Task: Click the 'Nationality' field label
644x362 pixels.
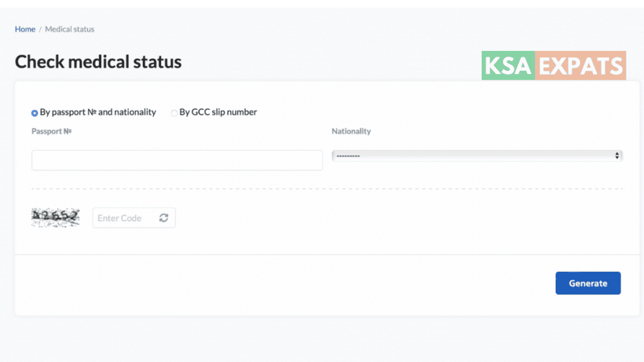Action: (x=351, y=131)
